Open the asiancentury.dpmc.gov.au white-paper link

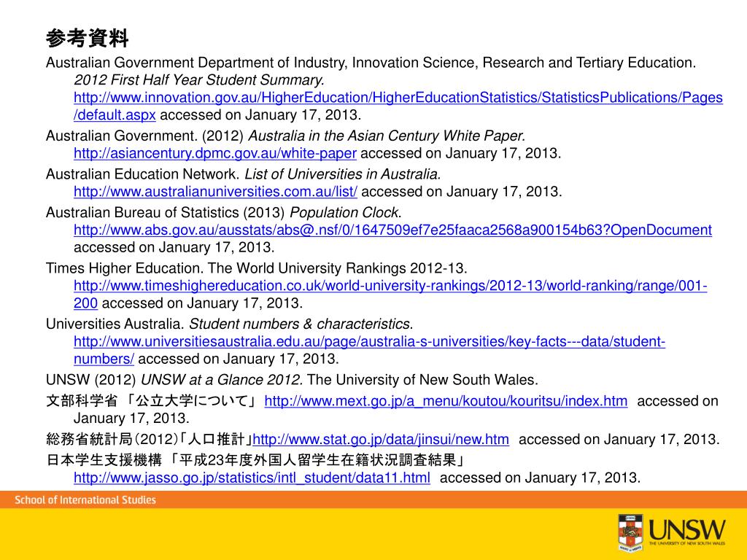point(215,153)
